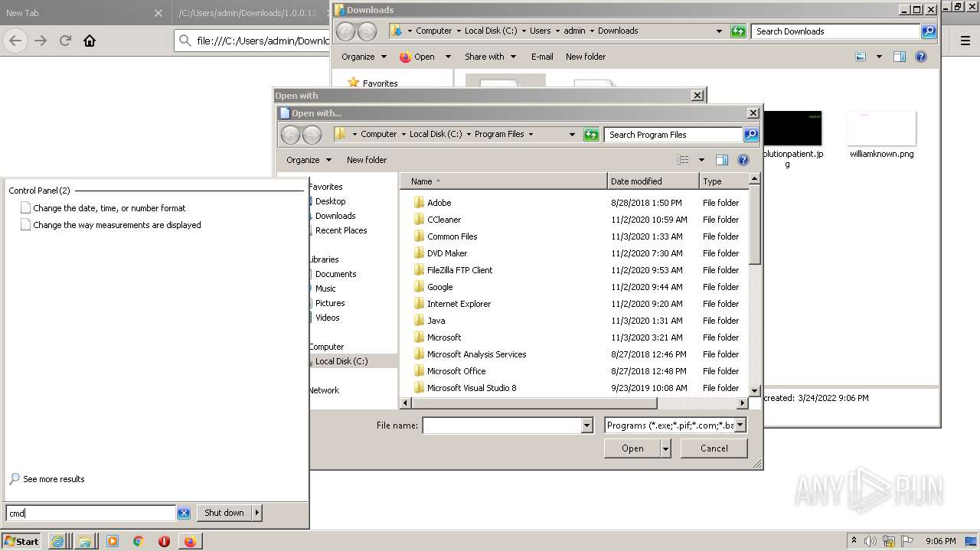Open the CCleaner folder
Viewport: 980px width, 551px height.
[x=444, y=220]
